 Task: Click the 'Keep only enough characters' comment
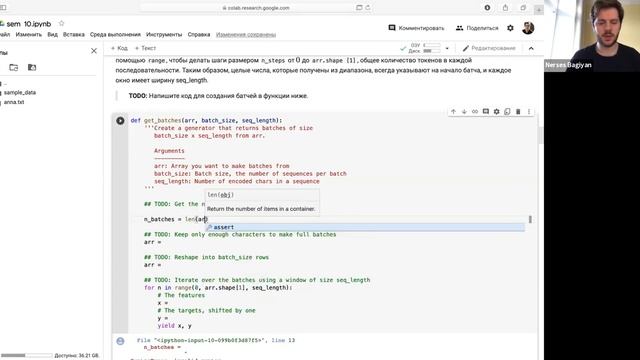click(240, 235)
